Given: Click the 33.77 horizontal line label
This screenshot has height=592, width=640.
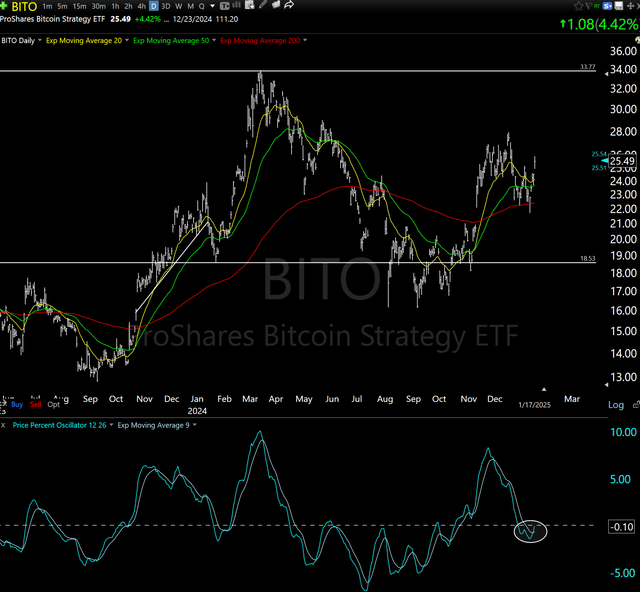Looking at the screenshot, I should click(x=588, y=67).
